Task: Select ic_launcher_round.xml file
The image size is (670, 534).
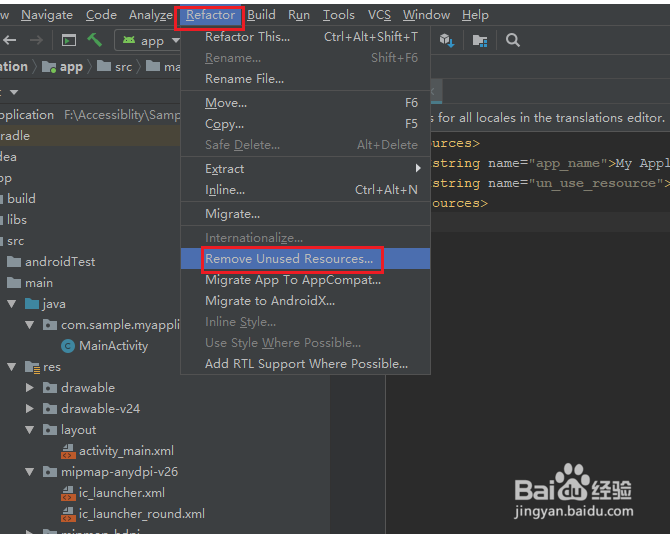Action: [x=141, y=513]
